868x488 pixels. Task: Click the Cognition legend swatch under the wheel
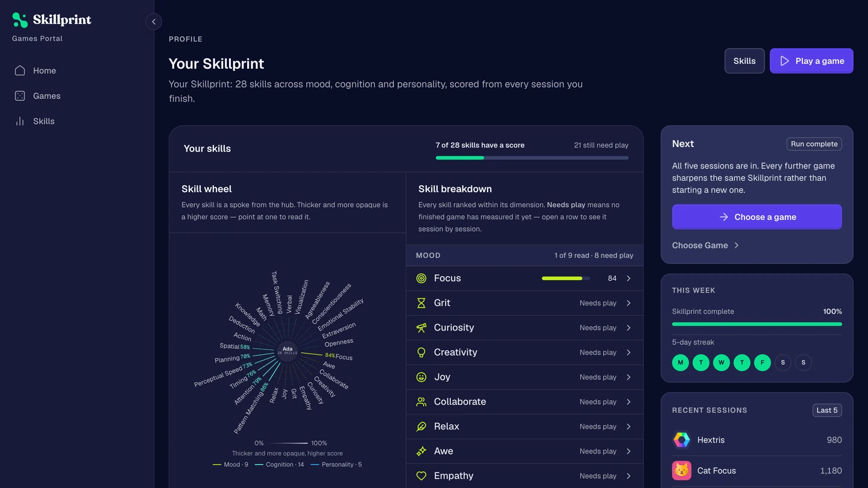[x=259, y=465]
